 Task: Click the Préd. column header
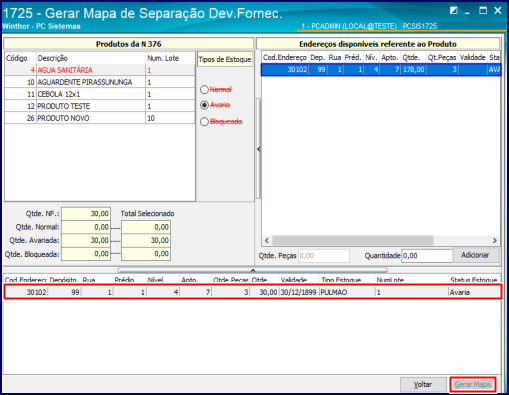point(353,57)
